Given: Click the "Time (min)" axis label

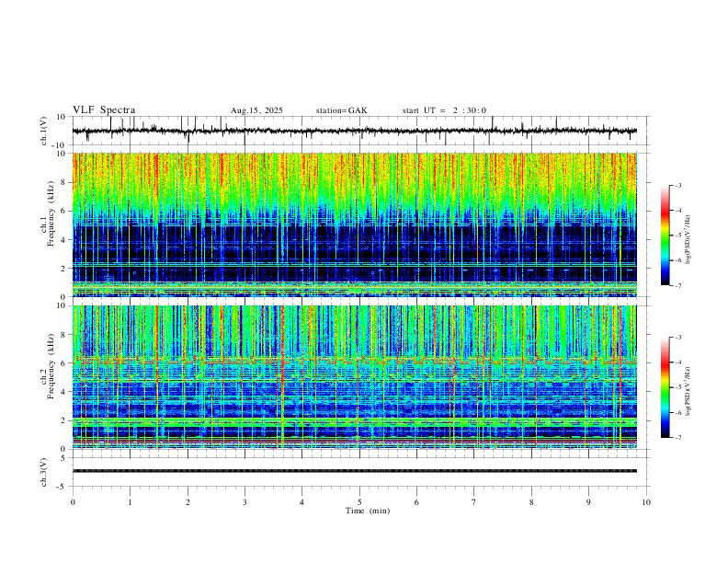Looking at the screenshot, I should click(x=368, y=511).
